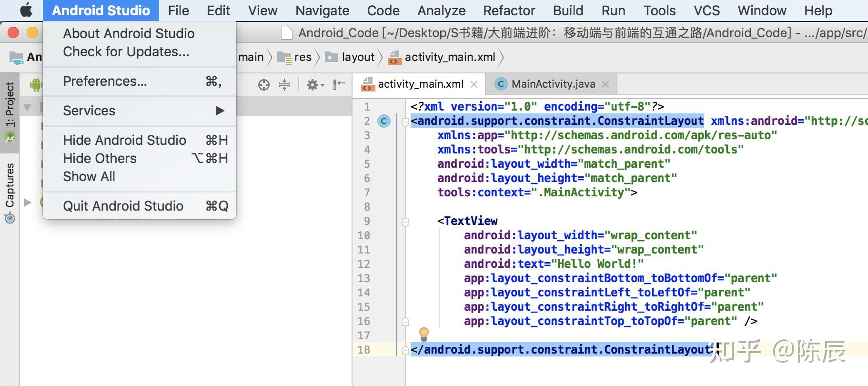This screenshot has width=868, height=386.
Task: Close the MainActivity.java tab
Action: 606,84
